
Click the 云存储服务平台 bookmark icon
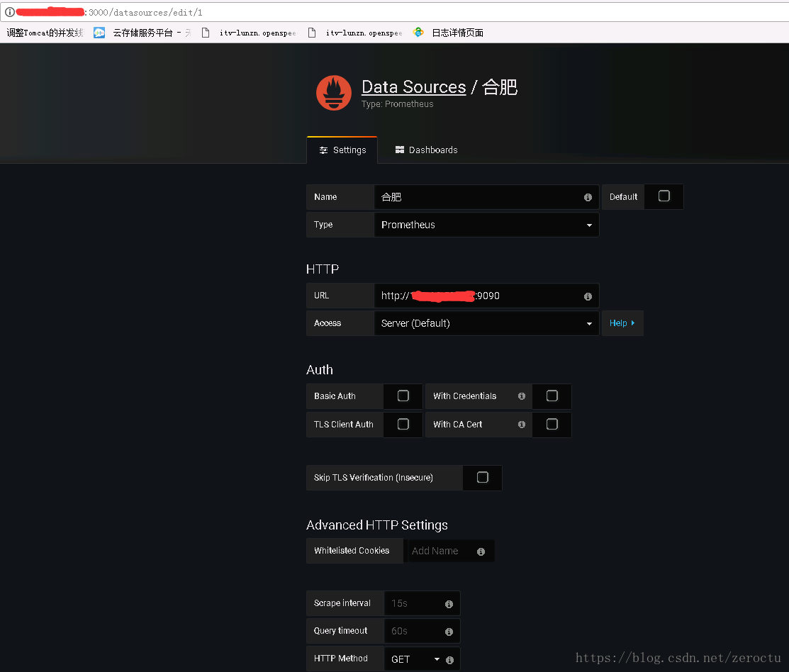click(x=99, y=33)
